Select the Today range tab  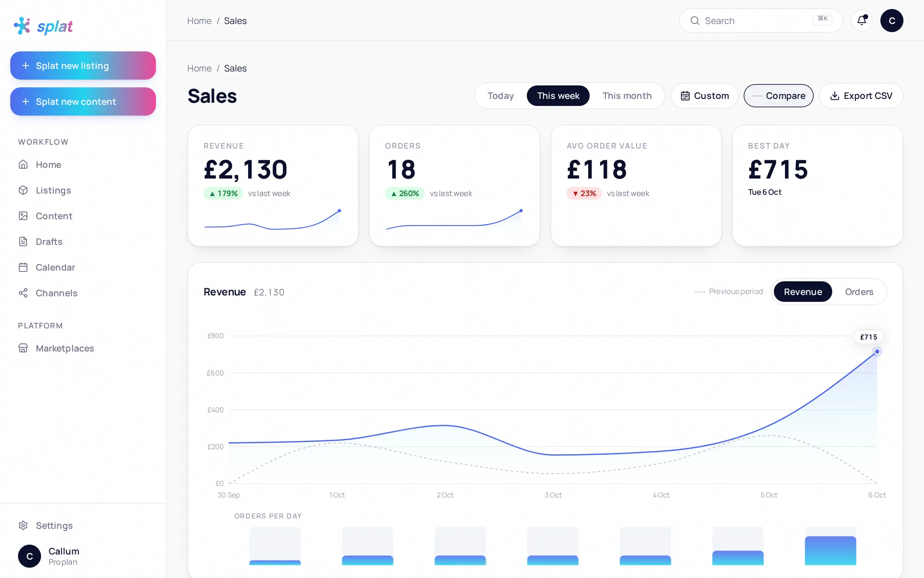(x=500, y=96)
